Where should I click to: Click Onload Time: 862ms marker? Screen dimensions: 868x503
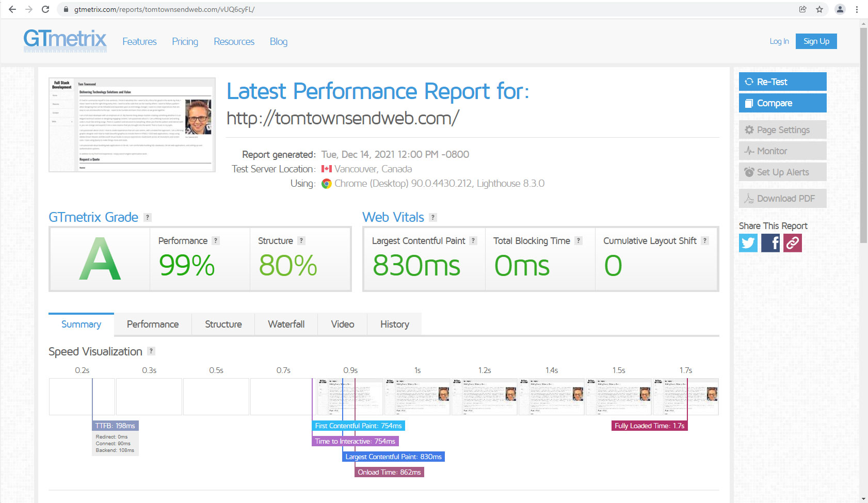[x=390, y=472]
